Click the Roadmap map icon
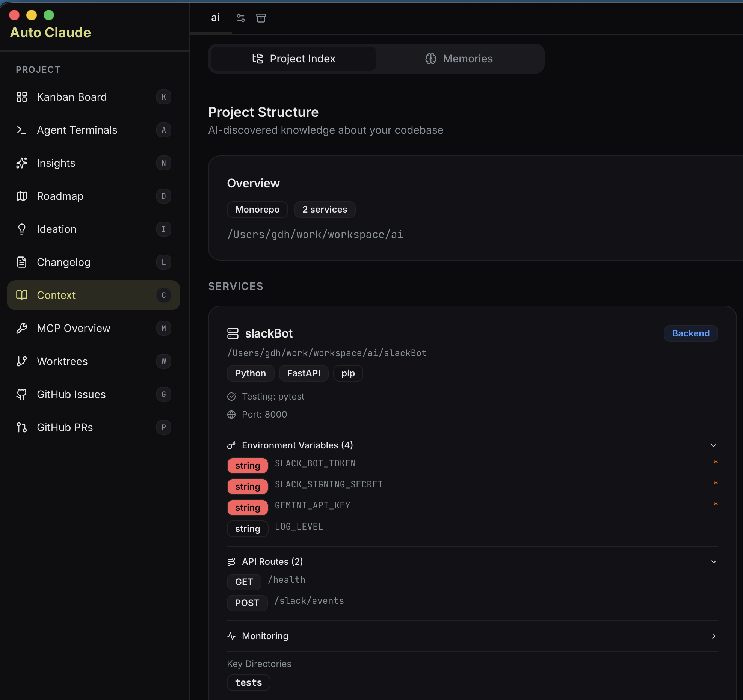Image resolution: width=743 pixels, height=700 pixels. (x=22, y=196)
